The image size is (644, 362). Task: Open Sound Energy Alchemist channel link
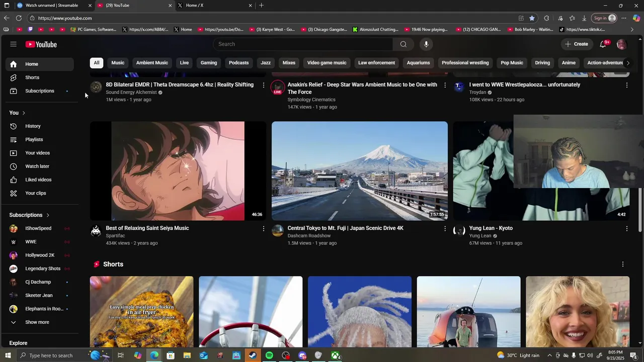[131, 93]
